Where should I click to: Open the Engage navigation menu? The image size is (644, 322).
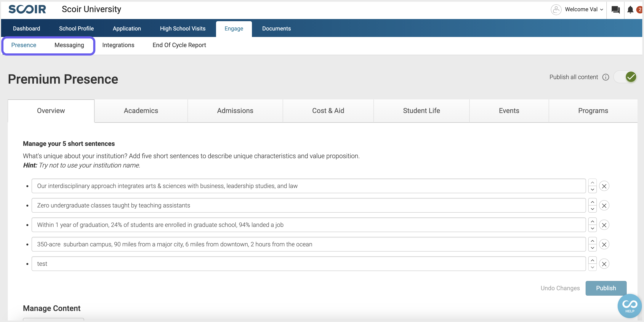pyautogui.click(x=234, y=28)
